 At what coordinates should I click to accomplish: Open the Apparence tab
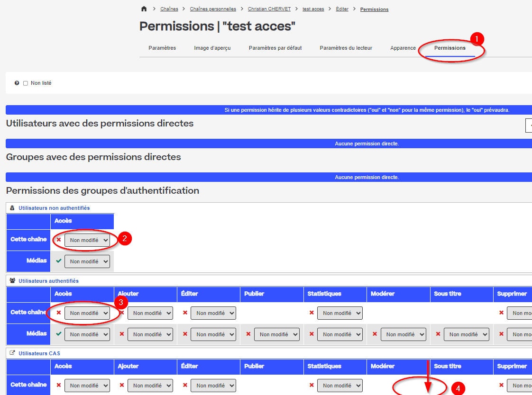click(x=403, y=48)
